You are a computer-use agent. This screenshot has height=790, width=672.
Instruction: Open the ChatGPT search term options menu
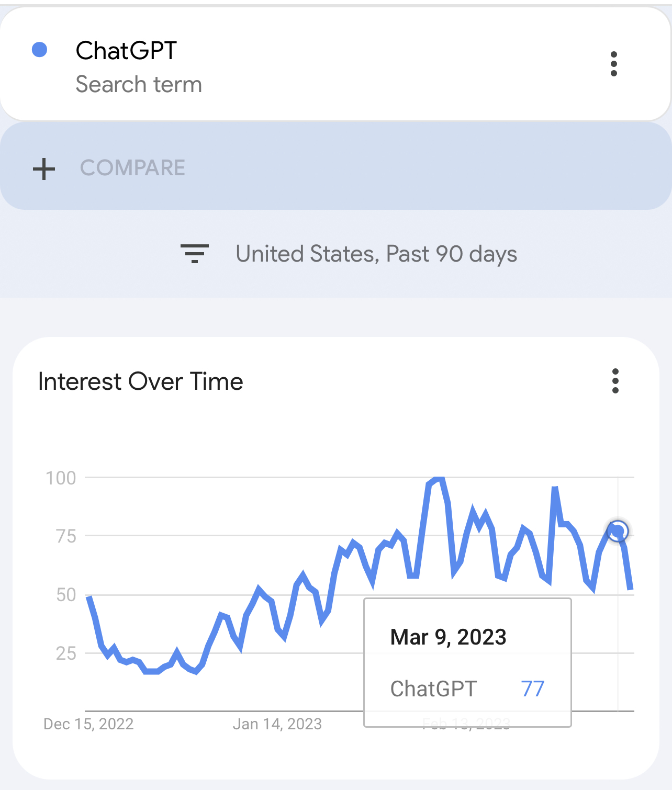pyautogui.click(x=614, y=64)
